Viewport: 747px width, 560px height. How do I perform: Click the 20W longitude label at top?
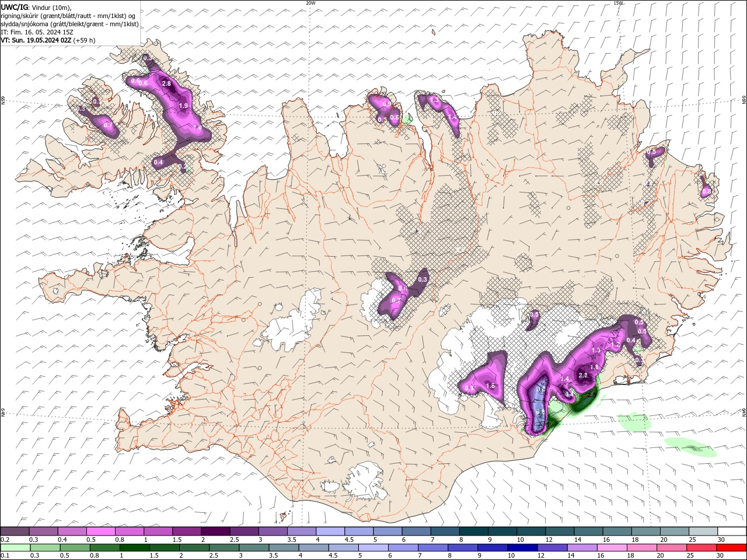click(310, 3)
